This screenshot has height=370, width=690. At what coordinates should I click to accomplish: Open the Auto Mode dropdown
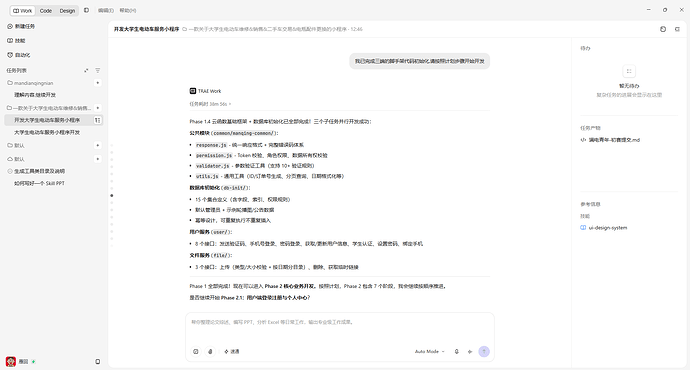429,352
